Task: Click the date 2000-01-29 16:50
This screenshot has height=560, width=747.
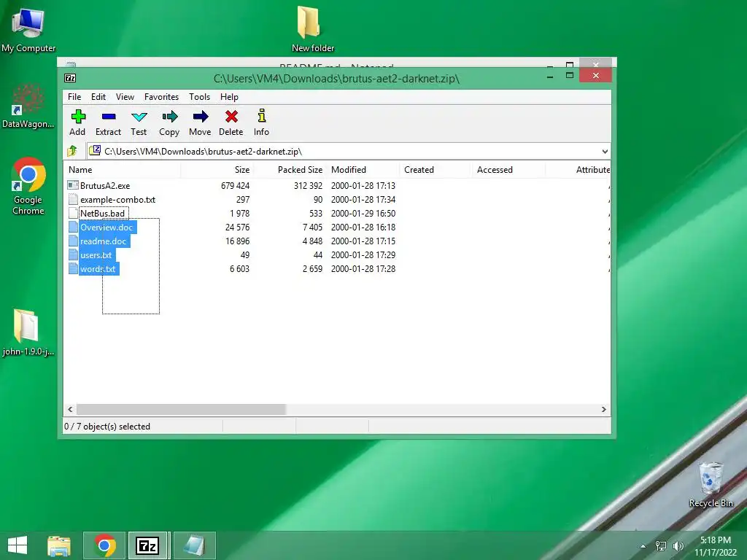Action: (363, 214)
